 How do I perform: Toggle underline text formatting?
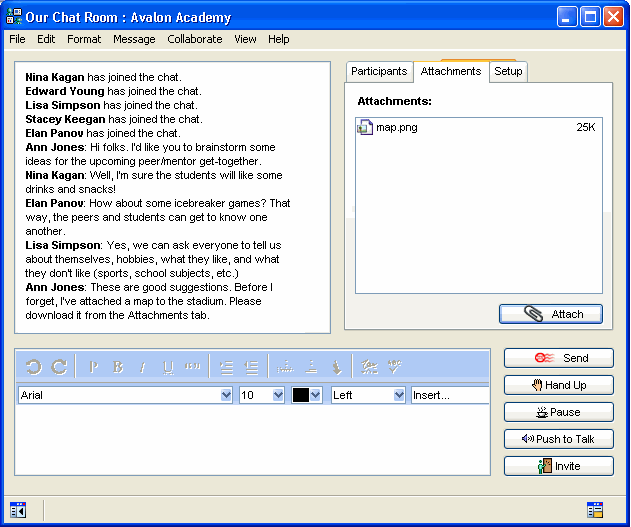[167, 367]
